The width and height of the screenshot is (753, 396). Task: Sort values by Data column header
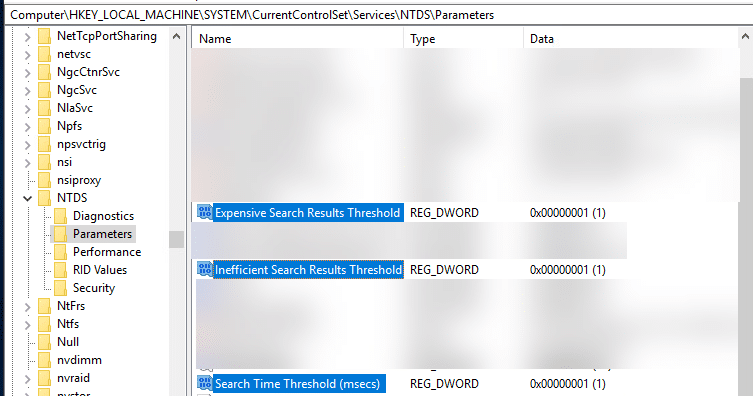click(x=630, y=39)
